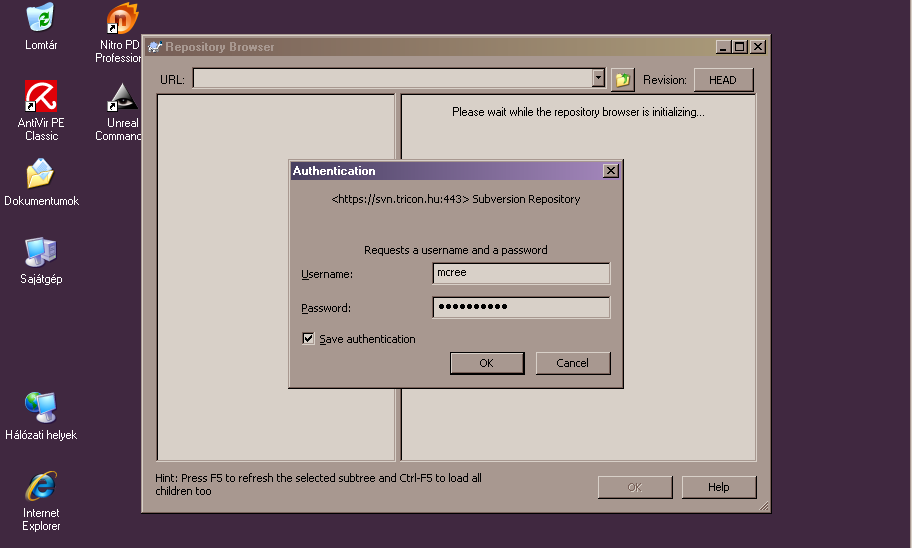Click into the URL text field
Viewport: 912px width, 548px height.
point(393,78)
